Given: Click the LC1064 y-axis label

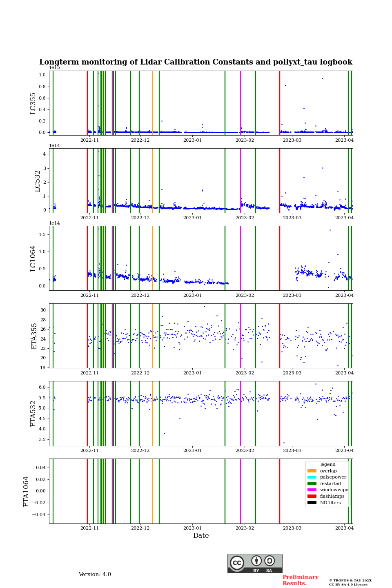Looking at the screenshot, I should 33,258.
